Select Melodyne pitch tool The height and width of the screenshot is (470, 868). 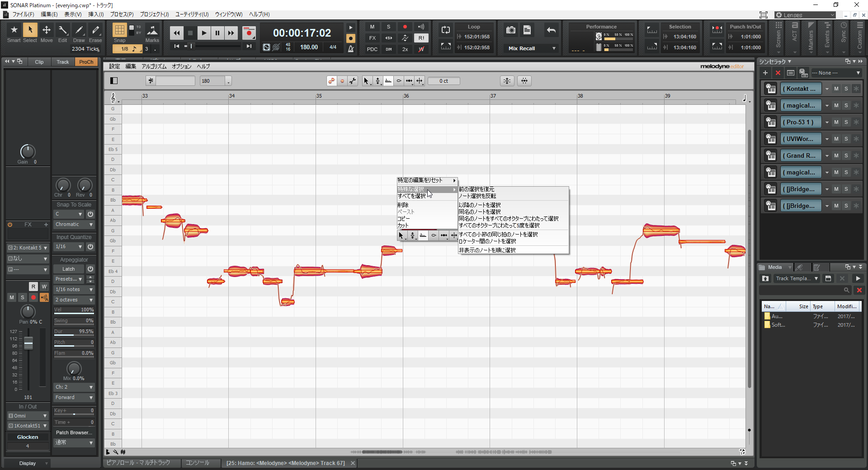point(377,81)
